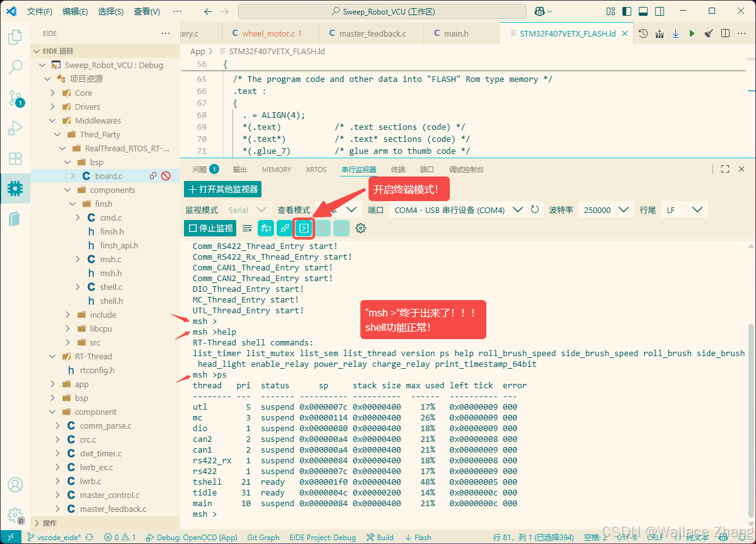Image resolution: width=756 pixels, height=544 pixels.
Task: Switch to the XRTOS panel tab
Action: [316, 169]
